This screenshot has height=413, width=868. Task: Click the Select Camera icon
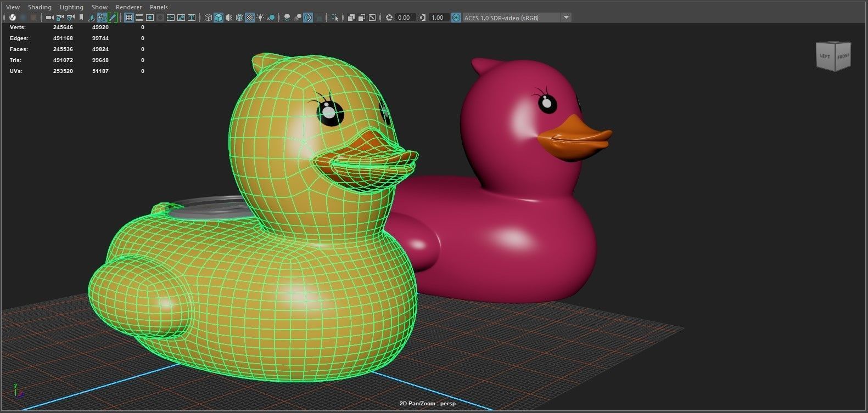point(49,18)
